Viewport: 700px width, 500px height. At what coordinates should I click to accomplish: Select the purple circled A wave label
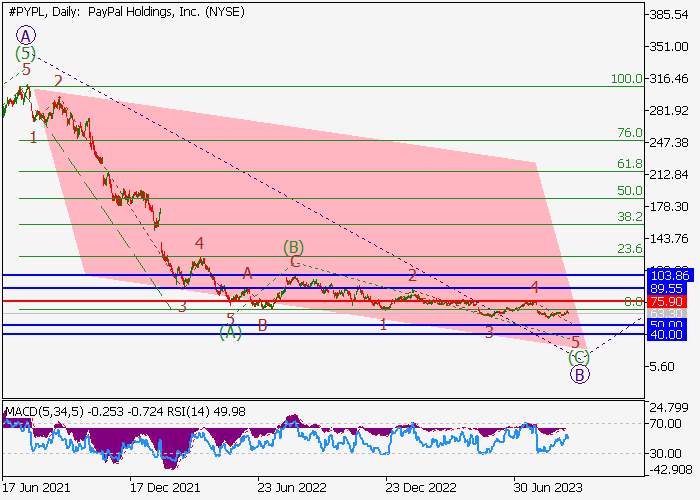pos(26,35)
